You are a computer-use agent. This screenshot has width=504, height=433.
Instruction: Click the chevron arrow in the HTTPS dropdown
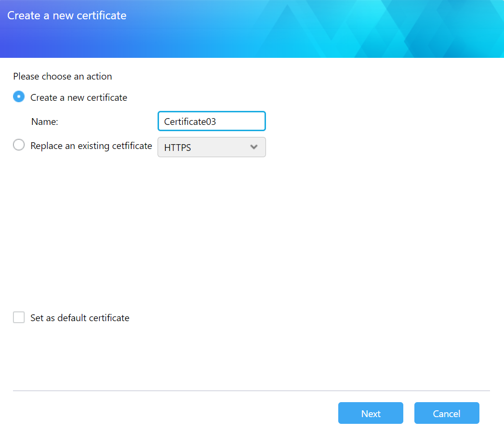[x=254, y=147]
